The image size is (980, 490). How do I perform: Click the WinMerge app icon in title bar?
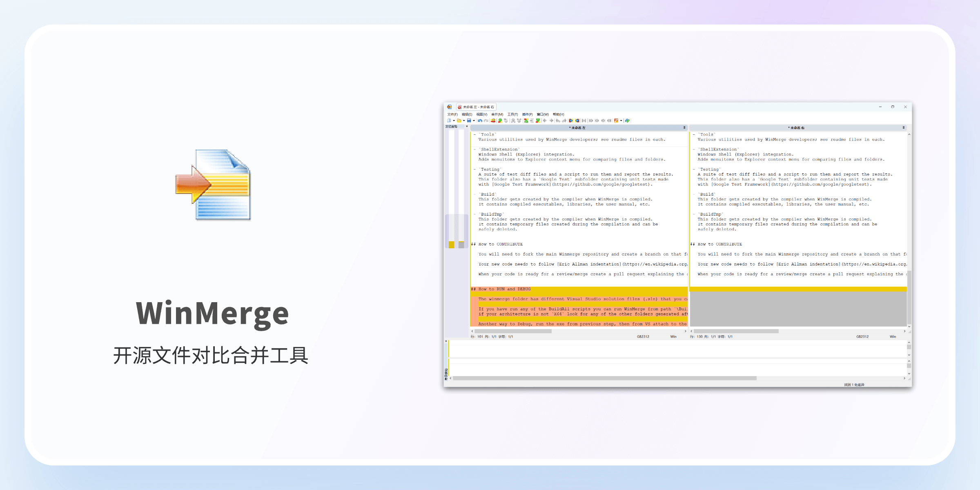(449, 107)
